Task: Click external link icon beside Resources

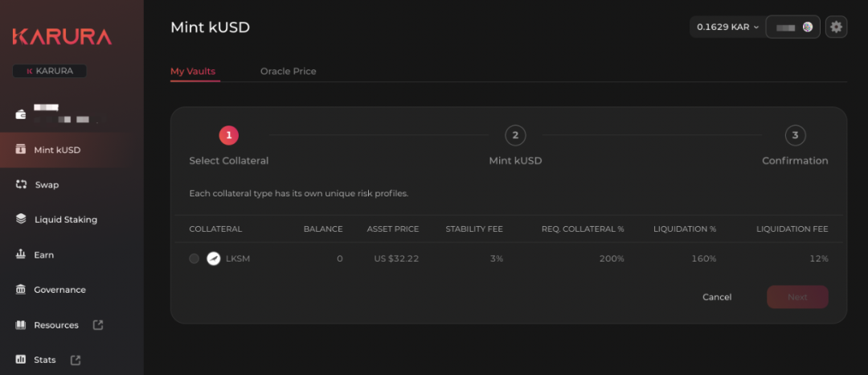Action: coord(98,325)
